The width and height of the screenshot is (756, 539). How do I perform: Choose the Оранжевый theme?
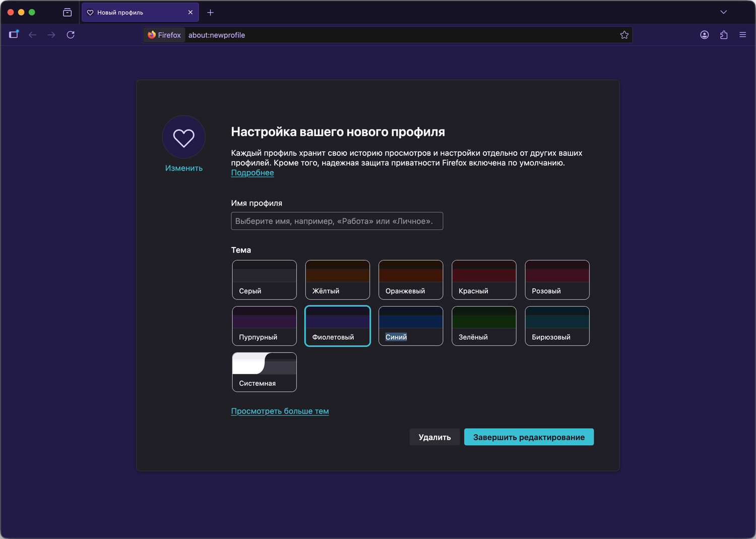click(411, 280)
